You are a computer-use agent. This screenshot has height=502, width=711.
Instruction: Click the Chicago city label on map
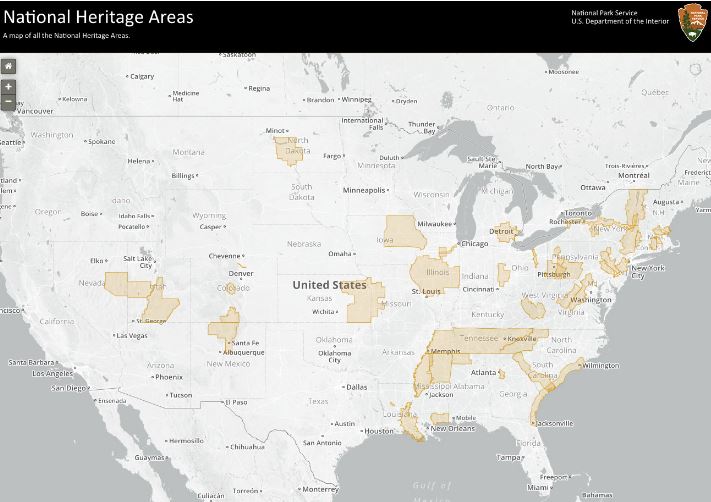(x=474, y=244)
